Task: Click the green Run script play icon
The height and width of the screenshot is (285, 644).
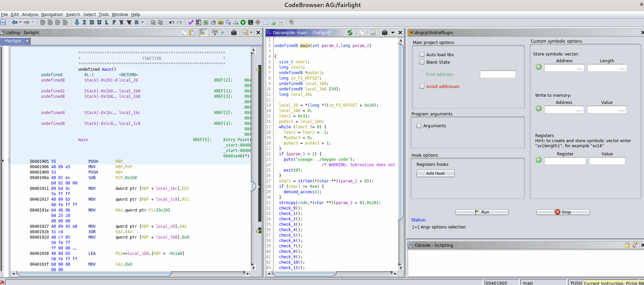Action: (243, 22)
